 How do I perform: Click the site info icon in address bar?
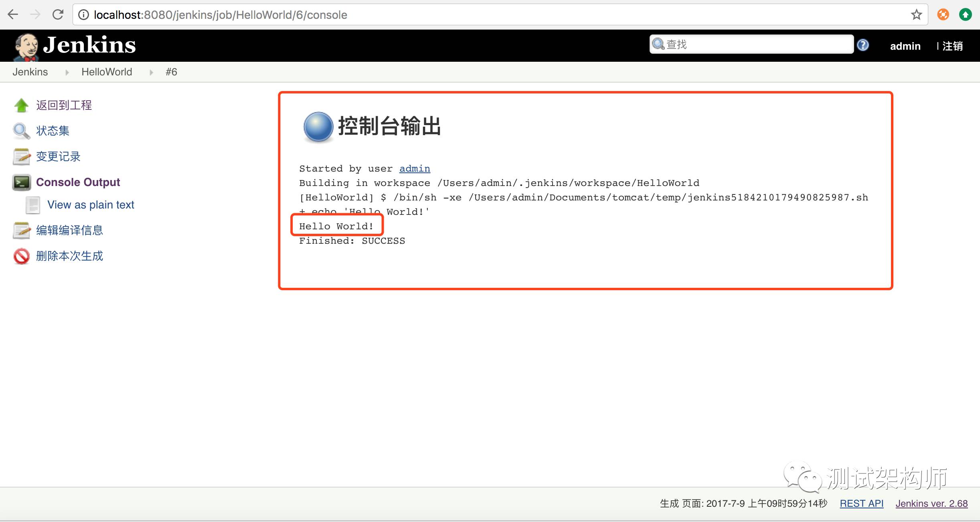[x=83, y=15]
